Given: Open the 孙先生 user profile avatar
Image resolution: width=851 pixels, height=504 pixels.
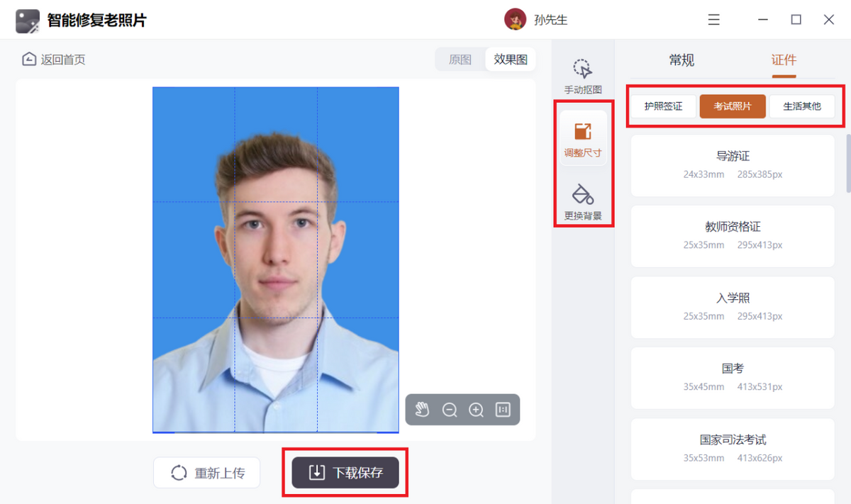Looking at the screenshot, I should (516, 19).
